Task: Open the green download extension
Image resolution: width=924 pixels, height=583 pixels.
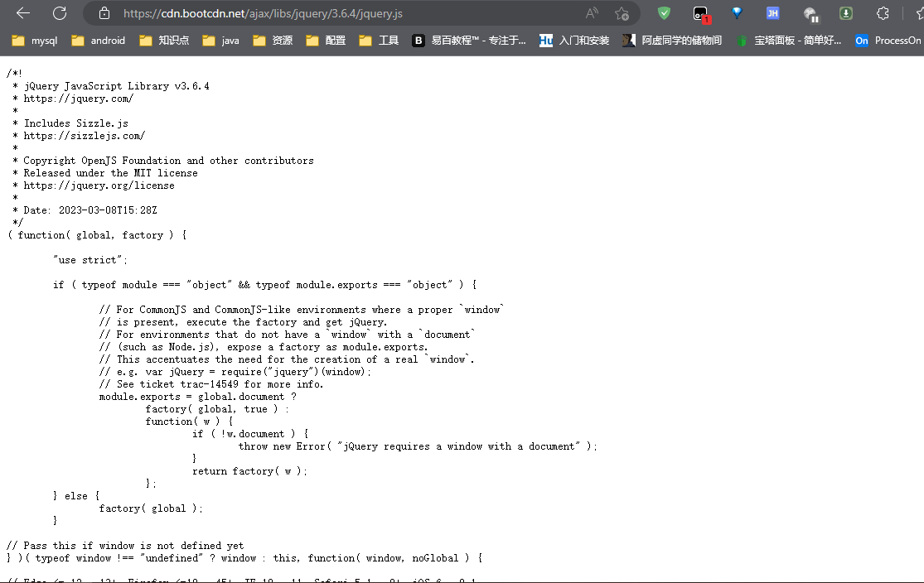Action: tap(845, 13)
